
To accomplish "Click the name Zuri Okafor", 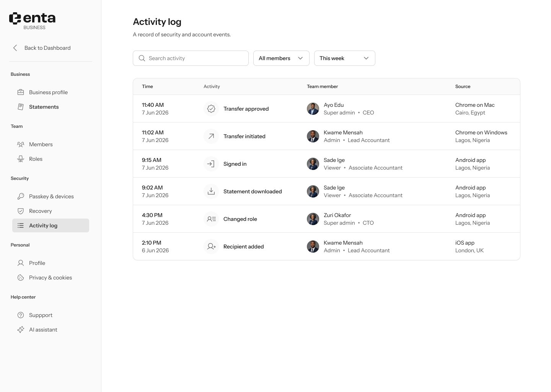I will tap(337, 215).
